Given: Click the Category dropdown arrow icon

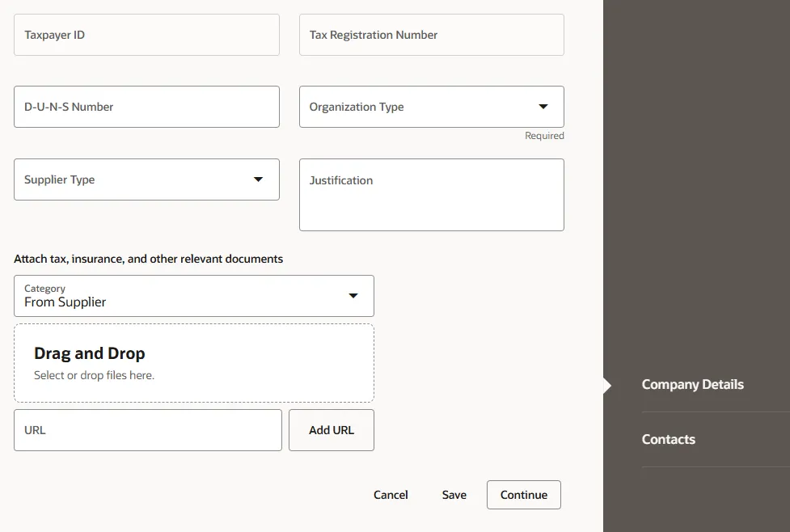Looking at the screenshot, I should click(353, 296).
